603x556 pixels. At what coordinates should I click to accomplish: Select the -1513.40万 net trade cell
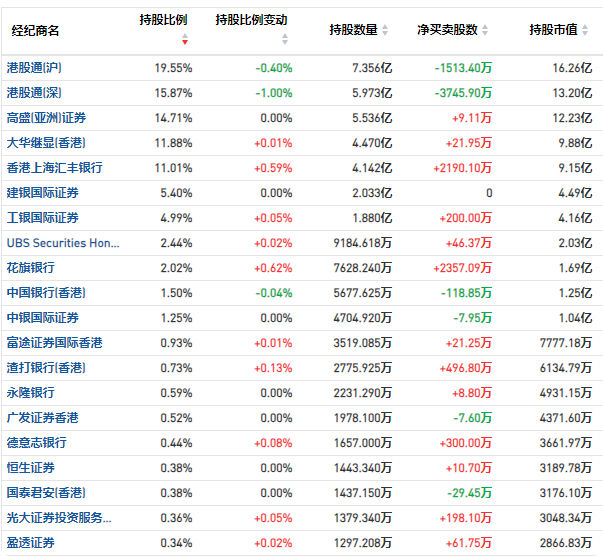point(463,68)
